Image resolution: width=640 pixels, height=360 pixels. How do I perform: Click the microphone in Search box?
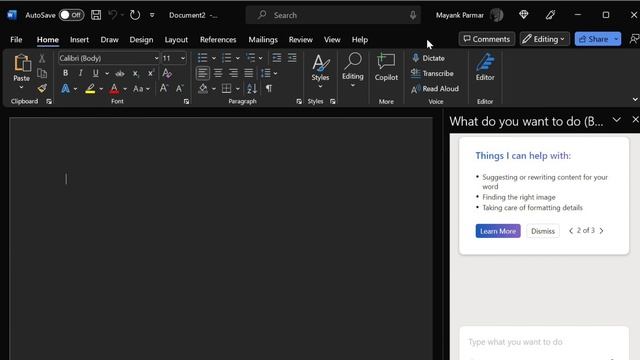click(413, 15)
